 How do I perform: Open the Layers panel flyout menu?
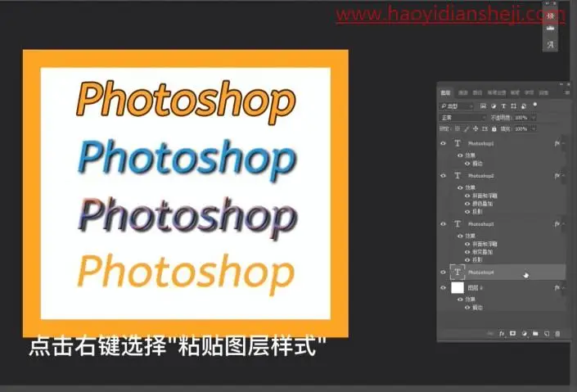tap(566, 92)
